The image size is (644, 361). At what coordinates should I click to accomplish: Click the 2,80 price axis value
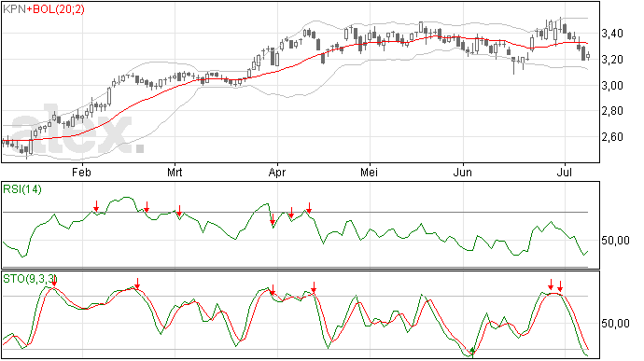[612, 111]
